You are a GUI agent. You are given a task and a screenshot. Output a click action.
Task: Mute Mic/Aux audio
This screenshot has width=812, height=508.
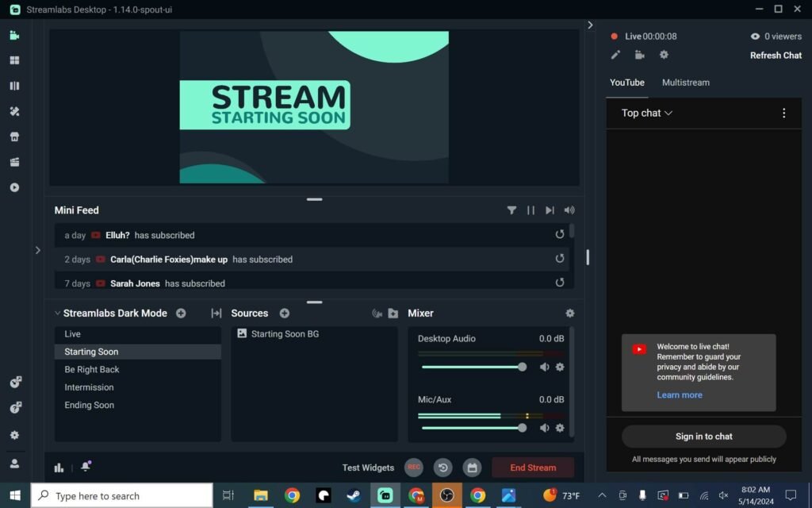tap(544, 428)
